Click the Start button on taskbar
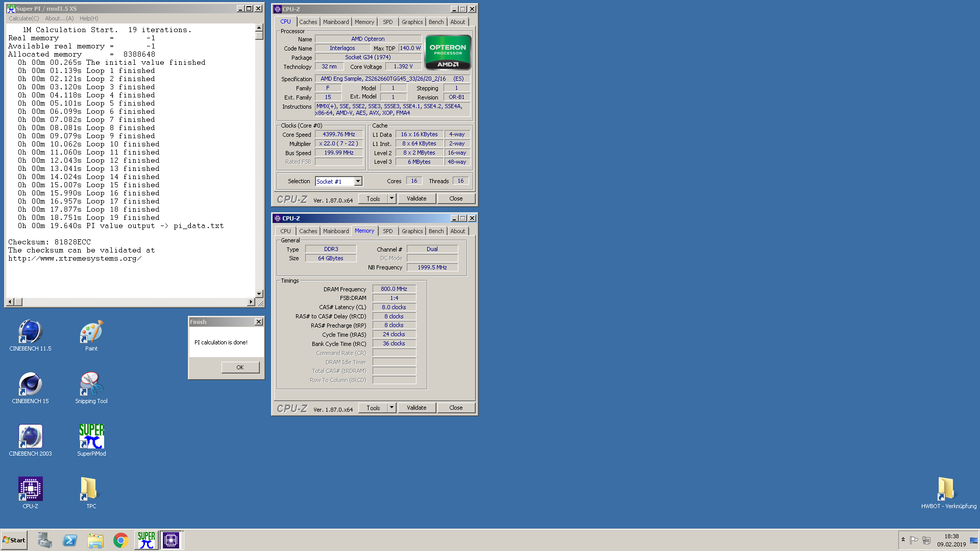The height and width of the screenshot is (551, 980). tap(14, 540)
